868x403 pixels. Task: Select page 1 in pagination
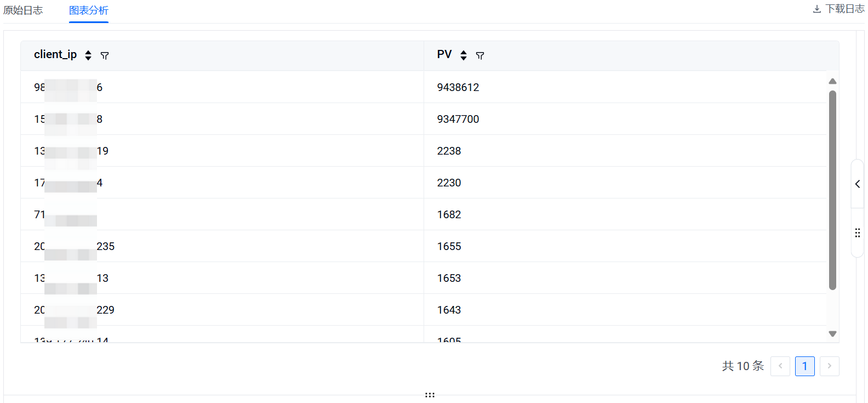(804, 366)
